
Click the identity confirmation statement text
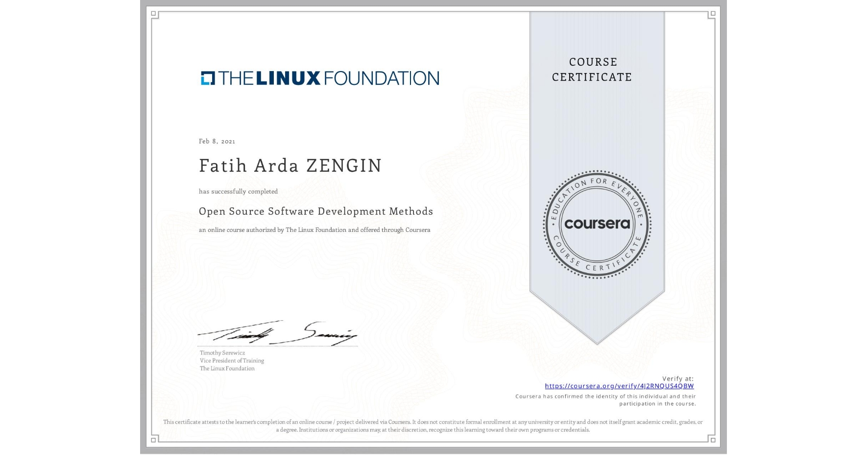click(605, 398)
